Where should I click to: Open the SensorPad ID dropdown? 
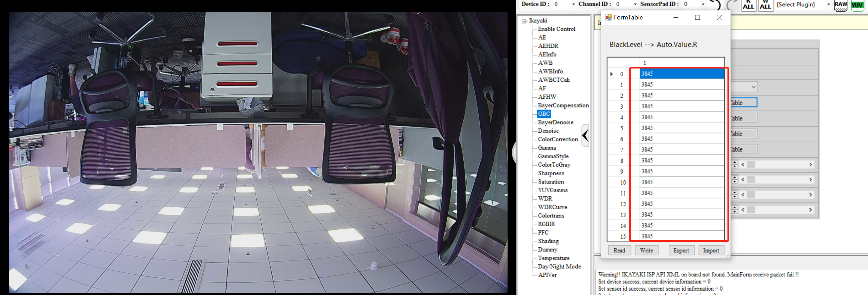703,4
